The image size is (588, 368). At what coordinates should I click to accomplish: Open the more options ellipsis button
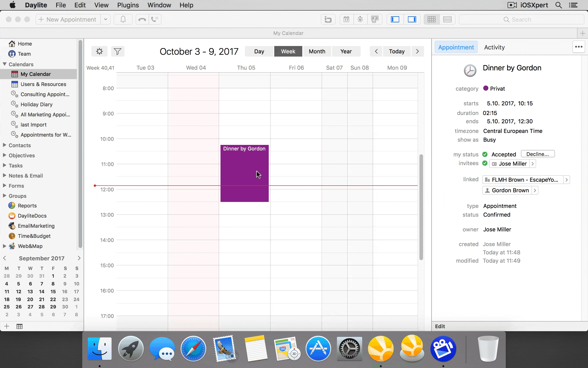point(579,47)
